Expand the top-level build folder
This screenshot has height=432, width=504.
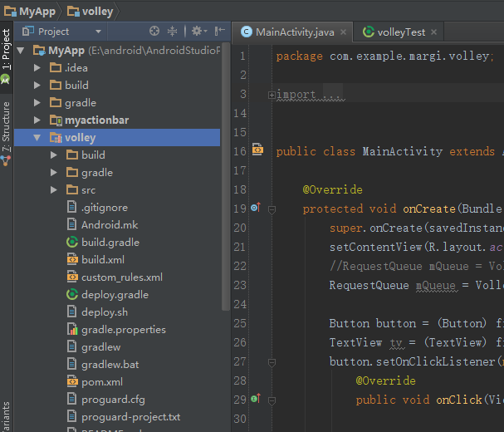click(37, 86)
